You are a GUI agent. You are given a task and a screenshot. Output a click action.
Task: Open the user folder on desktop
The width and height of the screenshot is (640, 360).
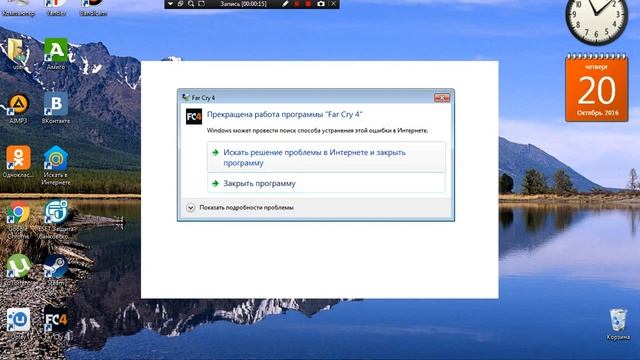[x=17, y=52]
